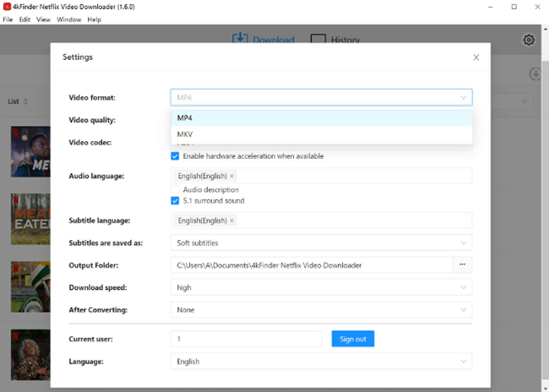Remove English audio language tag

tap(231, 176)
